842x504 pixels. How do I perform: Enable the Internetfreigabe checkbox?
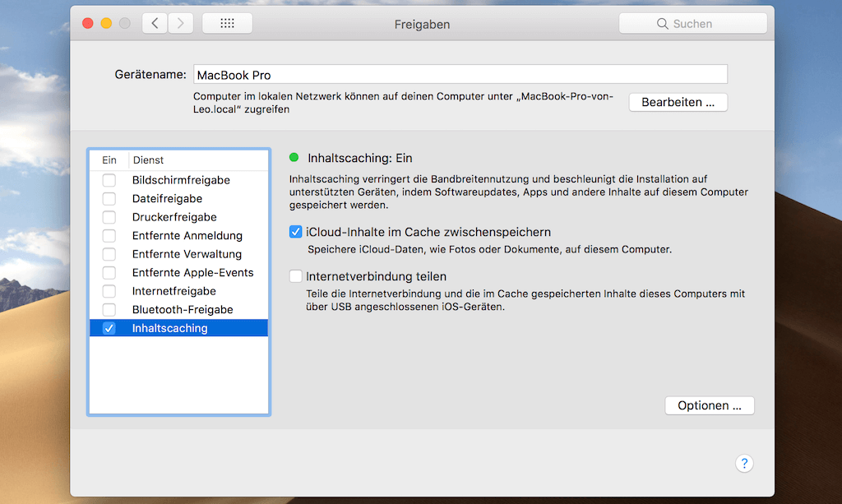tap(109, 291)
